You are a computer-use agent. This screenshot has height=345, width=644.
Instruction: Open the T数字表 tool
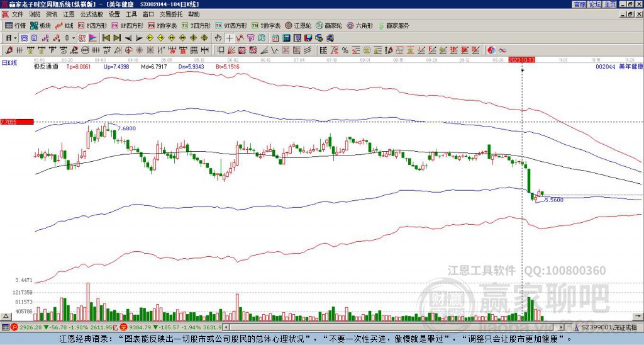click(266, 25)
